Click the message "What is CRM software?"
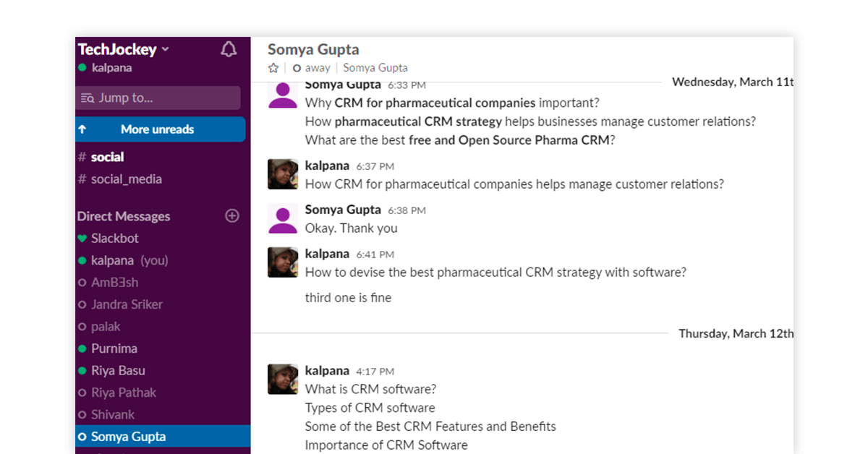The height and width of the screenshot is (454, 868). click(x=371, y=389)
